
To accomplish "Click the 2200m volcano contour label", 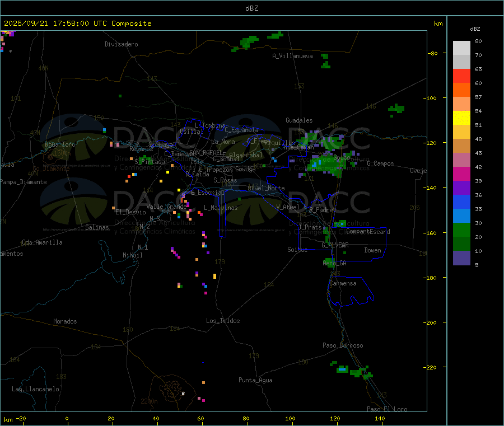I will (x=149, y=401).
